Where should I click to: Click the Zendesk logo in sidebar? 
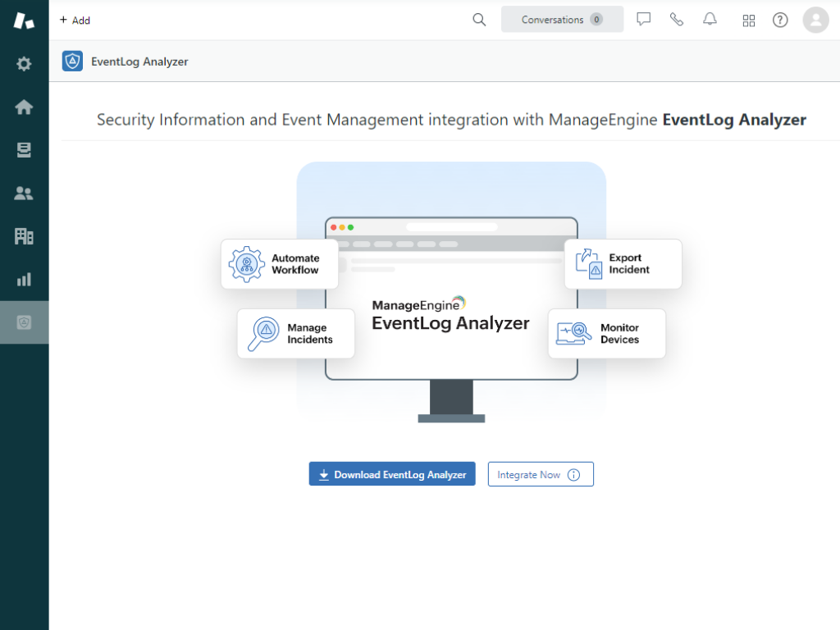coord(24,21)
